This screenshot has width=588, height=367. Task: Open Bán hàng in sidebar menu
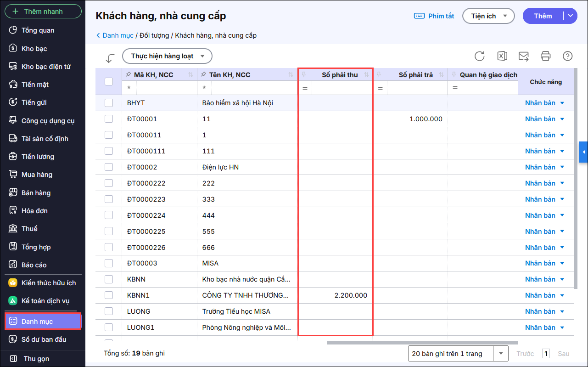[x=36, y=193]
